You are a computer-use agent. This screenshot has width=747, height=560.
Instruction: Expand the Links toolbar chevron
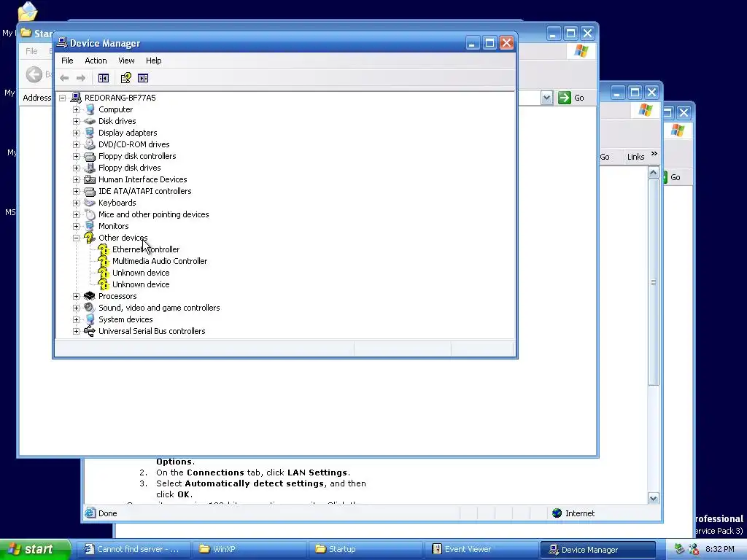pos(654,154)
